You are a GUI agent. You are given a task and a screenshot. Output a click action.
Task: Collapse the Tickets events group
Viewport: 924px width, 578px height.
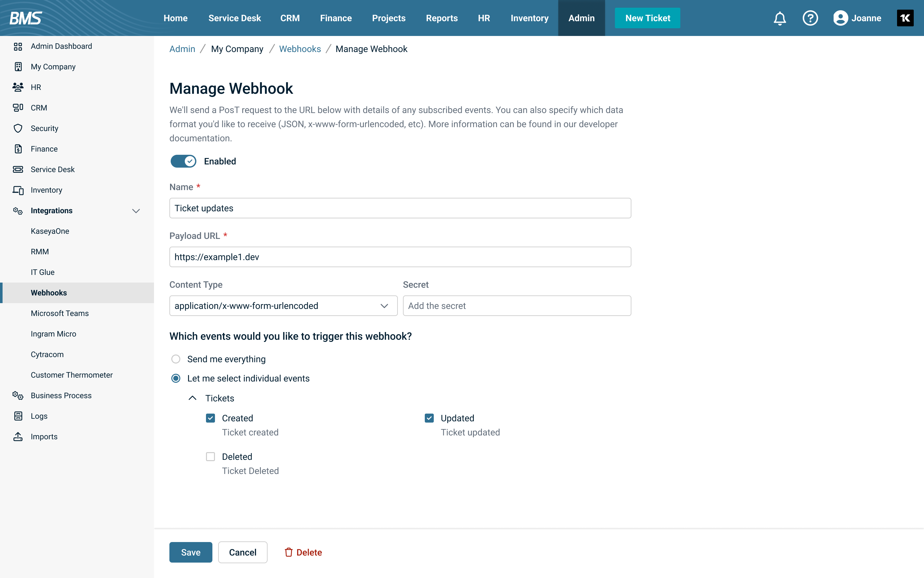(193, 398)
